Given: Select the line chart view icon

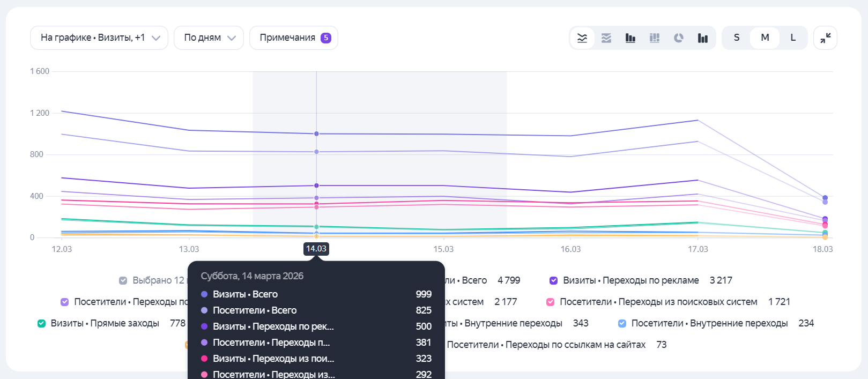Looking at the screenshot, I should pyautogui.click(x=582, y=38).
